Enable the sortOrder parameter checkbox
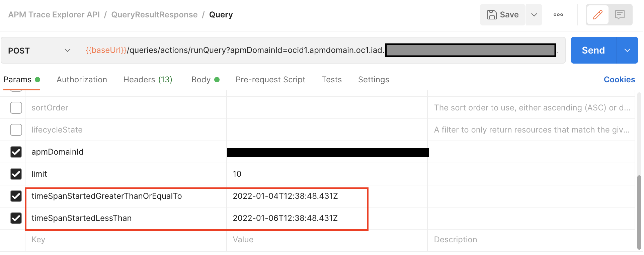The width and height of the screenshot is (644, 255). click(16, 108)
